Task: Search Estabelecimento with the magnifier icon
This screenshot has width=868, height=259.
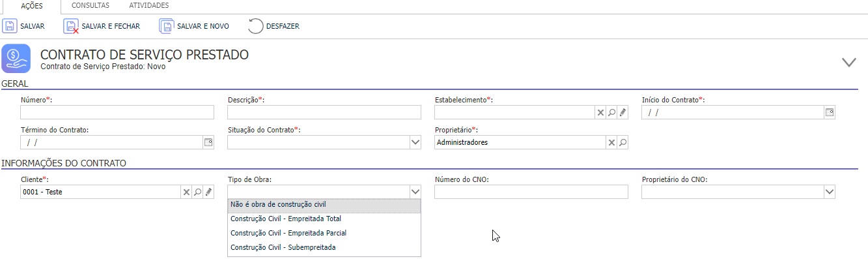Action: point(611,112)
